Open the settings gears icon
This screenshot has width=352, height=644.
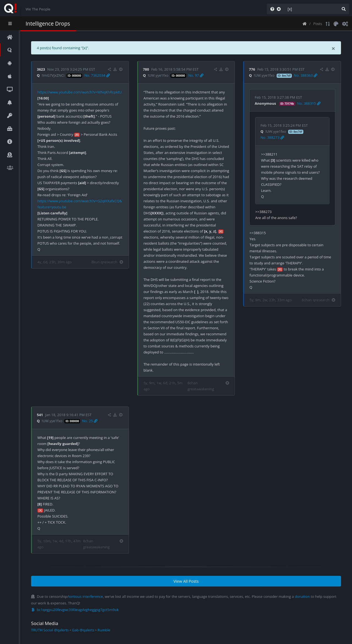345,24
